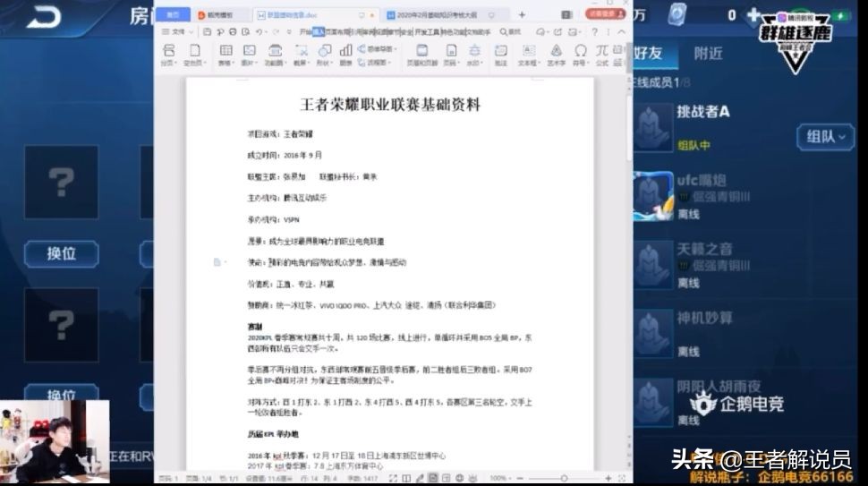Click the 页眉和页脚 header and footer icon

416,52
